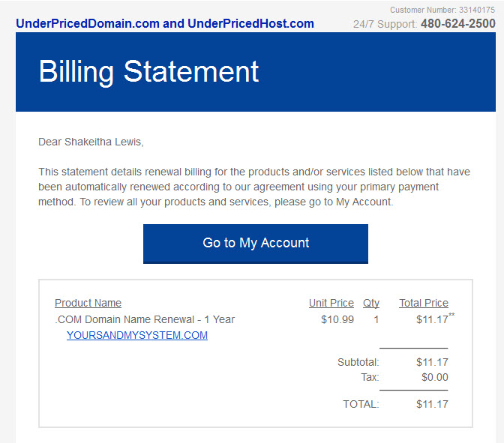Click the Dear Shakeitha Lewis greeting

[x=91, y=142]
